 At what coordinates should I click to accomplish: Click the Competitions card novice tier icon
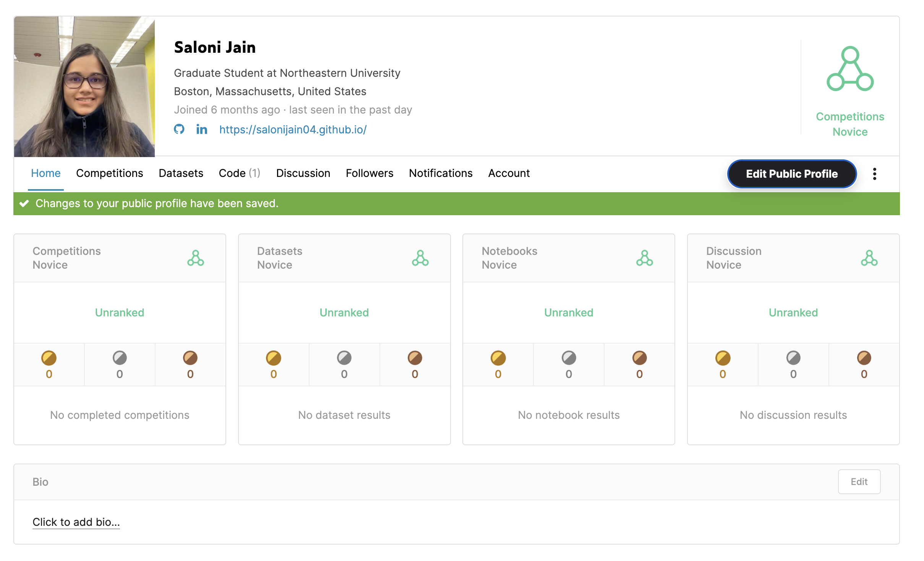196,258
